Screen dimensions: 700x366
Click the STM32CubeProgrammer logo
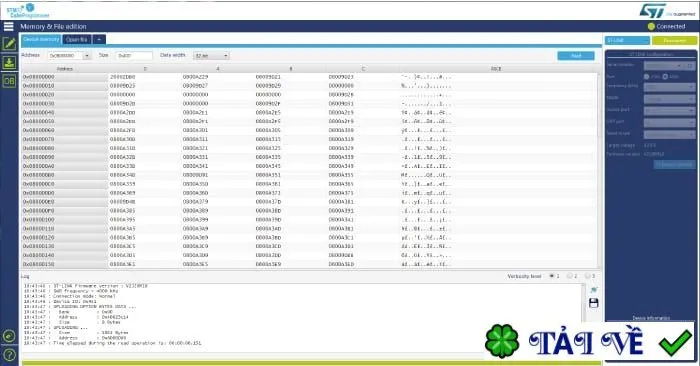[28, 10]
